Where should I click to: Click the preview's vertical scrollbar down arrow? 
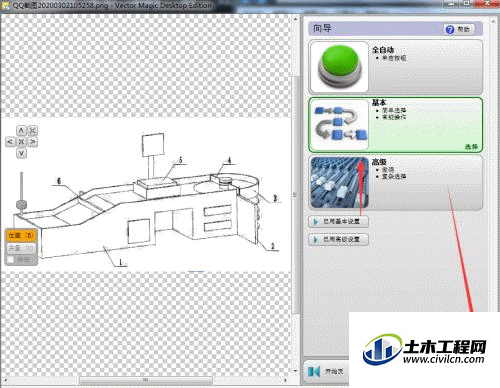(295, 371)
